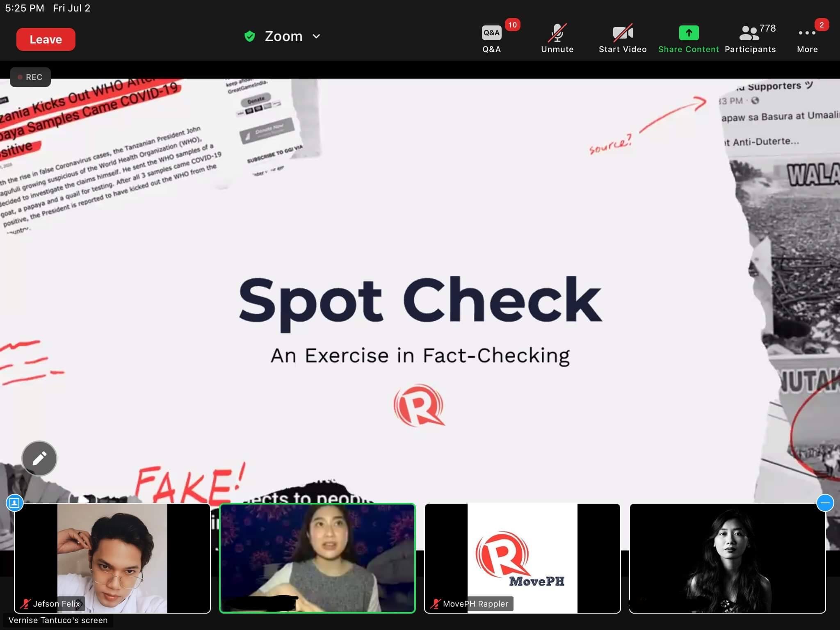This screenshot has width=840, height=630.
Task: Click the Share Content icon
Action: tap(689, 33)
